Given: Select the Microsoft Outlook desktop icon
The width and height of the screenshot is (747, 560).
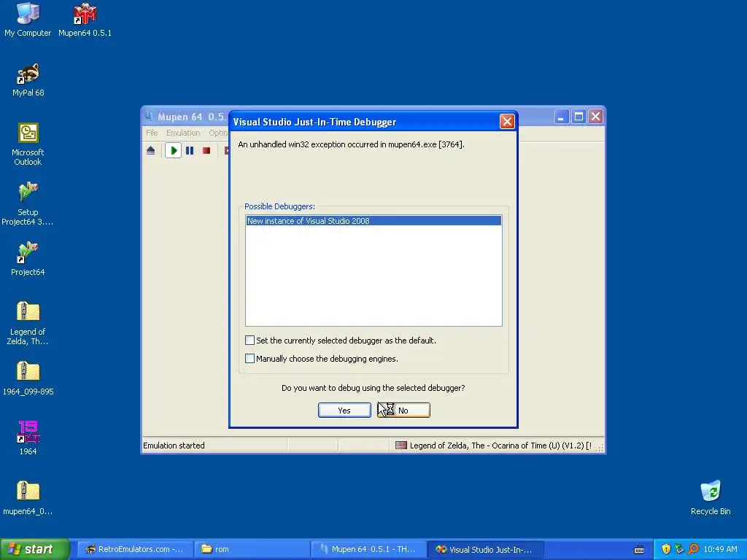Looking at the screenshot, I should [28, 144].
